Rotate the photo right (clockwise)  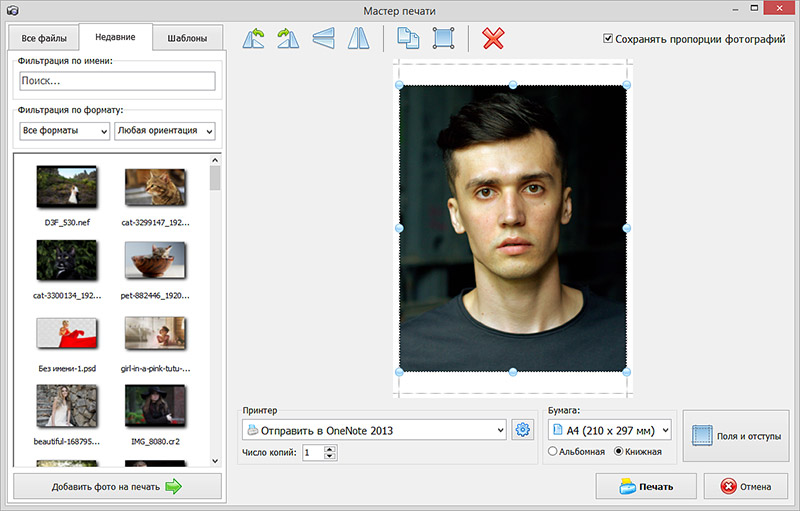click(x=288, y=39)
